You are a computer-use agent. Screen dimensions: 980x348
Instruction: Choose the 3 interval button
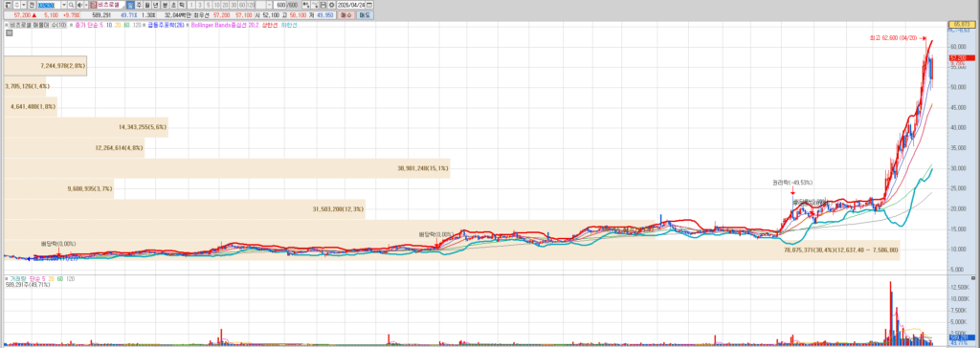point(200,5)
